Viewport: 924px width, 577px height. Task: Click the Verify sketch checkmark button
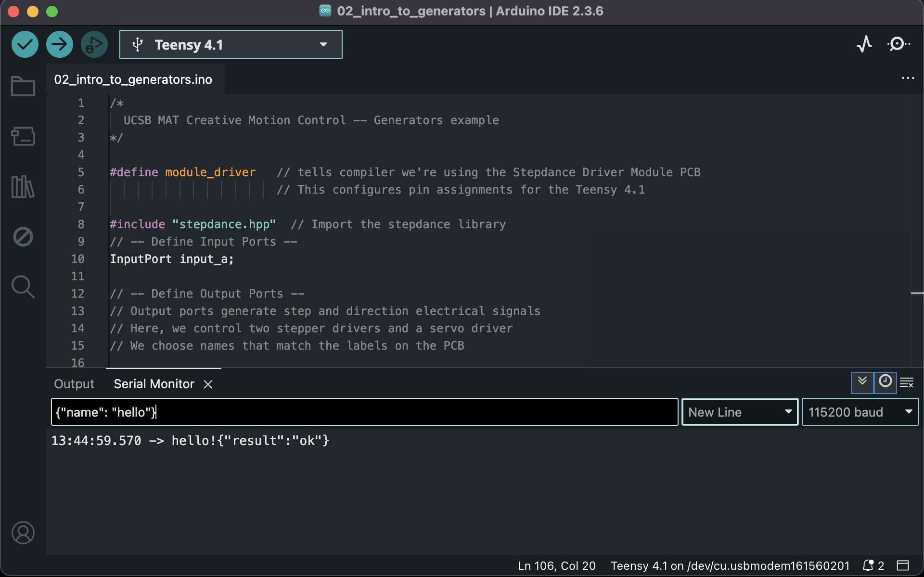point(25,44)
